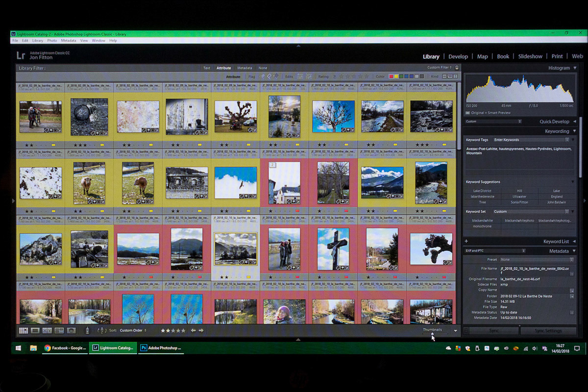
Task: Filter by edited photos icon
Action: click(x=300, y=76)
